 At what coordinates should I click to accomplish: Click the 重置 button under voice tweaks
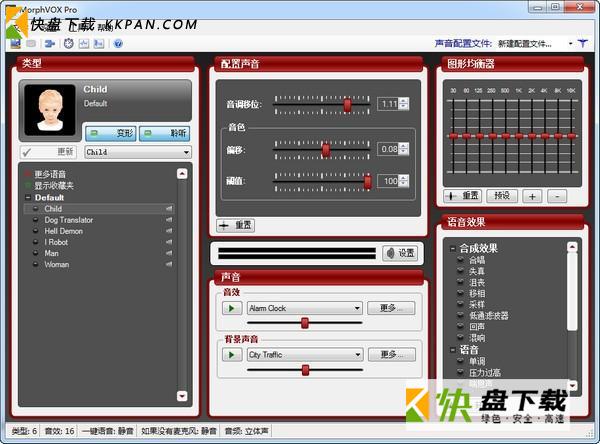click(235, 225)
